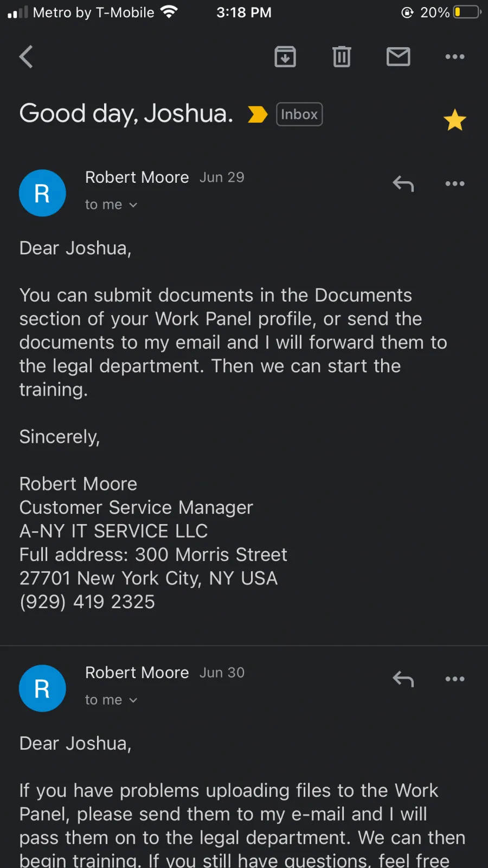Go back using the back arrow

[x=26, y=56]
